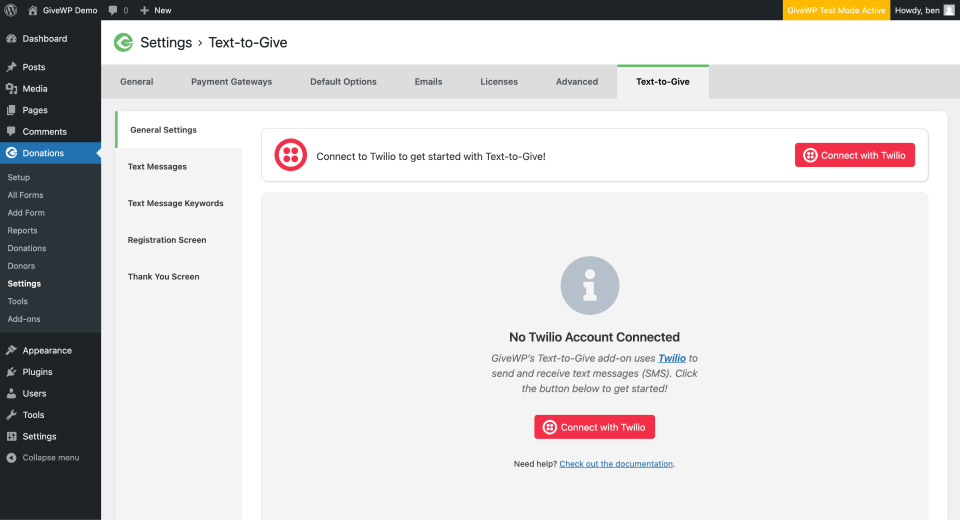The width and height of the screenshot is (960, 520).
Task: Click GiveWP Test Mode Active notice
Action: point(836,10)
